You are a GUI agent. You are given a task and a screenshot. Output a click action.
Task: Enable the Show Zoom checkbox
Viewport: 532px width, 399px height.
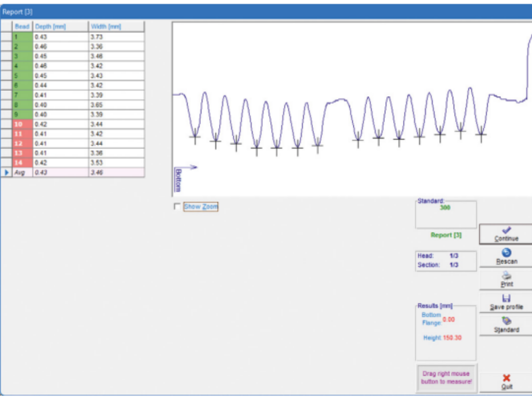click(177, 207)
